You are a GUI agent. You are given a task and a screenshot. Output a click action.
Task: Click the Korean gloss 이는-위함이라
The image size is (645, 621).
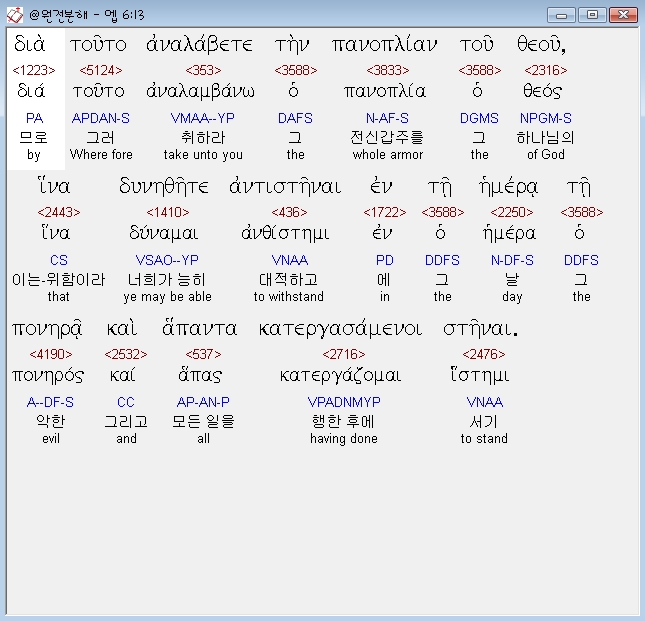pyautogui.click(x=58, y=280)
